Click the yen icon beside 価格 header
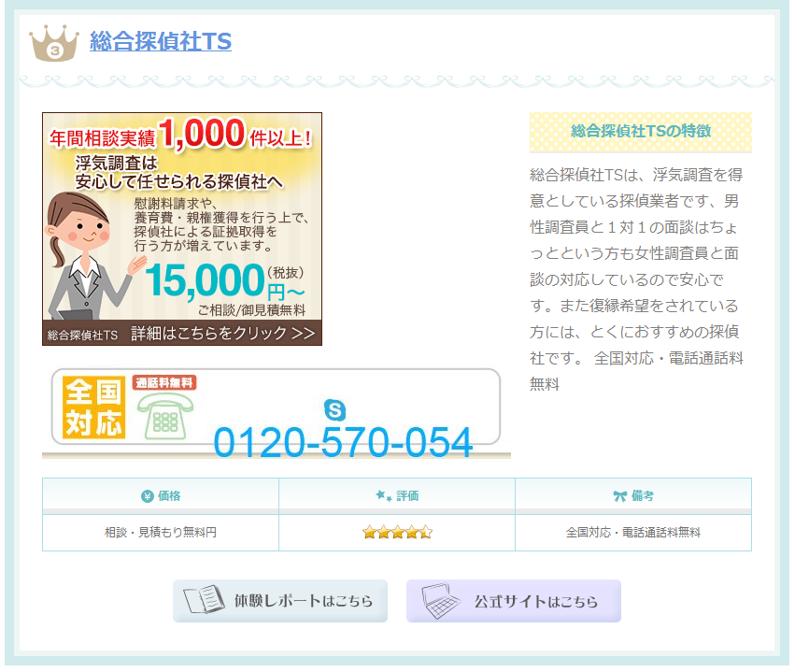The width and height of the screenshot is (795, 672). tap(147, 496)
